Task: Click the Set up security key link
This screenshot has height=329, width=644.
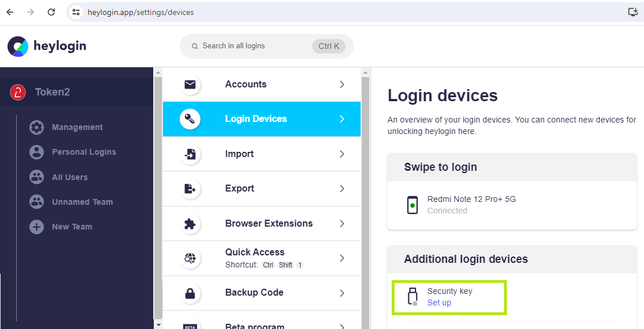Action: [439, 303]
